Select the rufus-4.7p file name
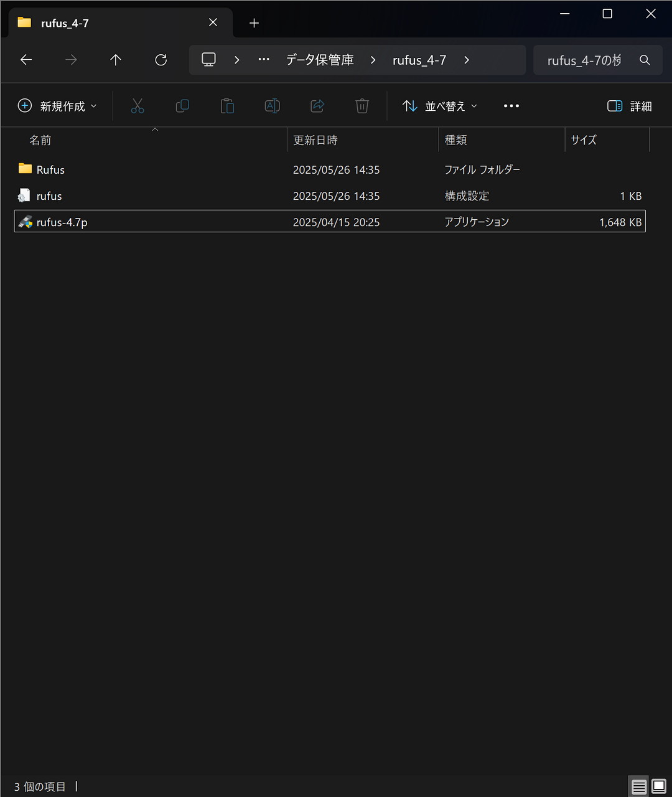The width and height of the screenshot is (672, 797). (x=62, y=222)
